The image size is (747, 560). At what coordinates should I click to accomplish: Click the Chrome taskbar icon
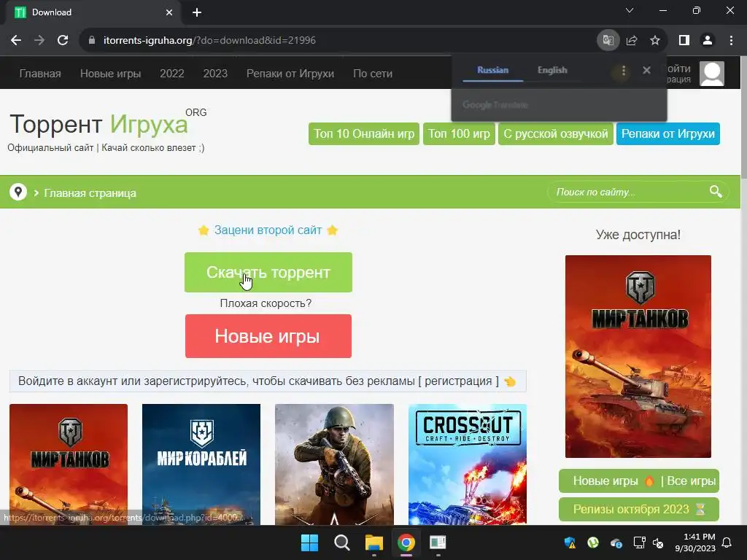tap(406, 542)
